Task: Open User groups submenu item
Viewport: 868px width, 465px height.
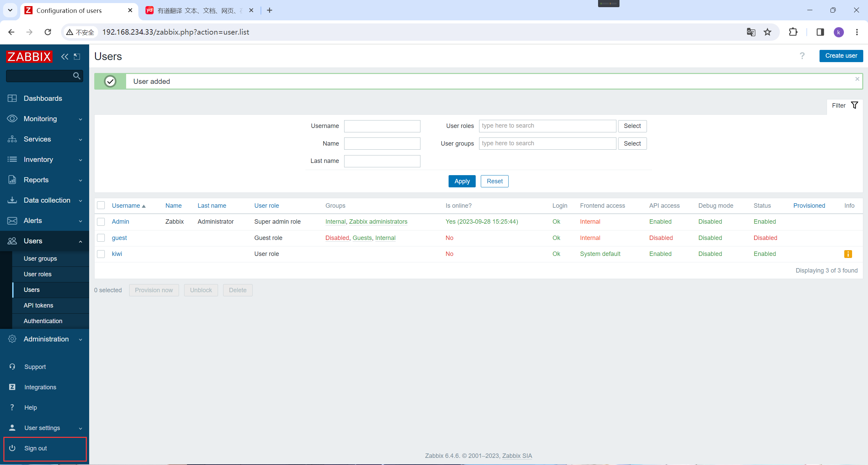Action: [40, 259]
